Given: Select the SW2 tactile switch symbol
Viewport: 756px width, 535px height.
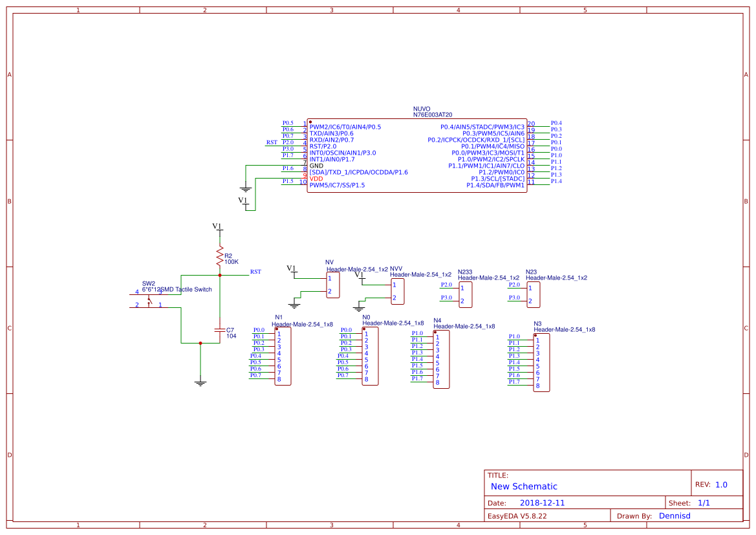Looking at the screenshot, I should click(149, 301).
